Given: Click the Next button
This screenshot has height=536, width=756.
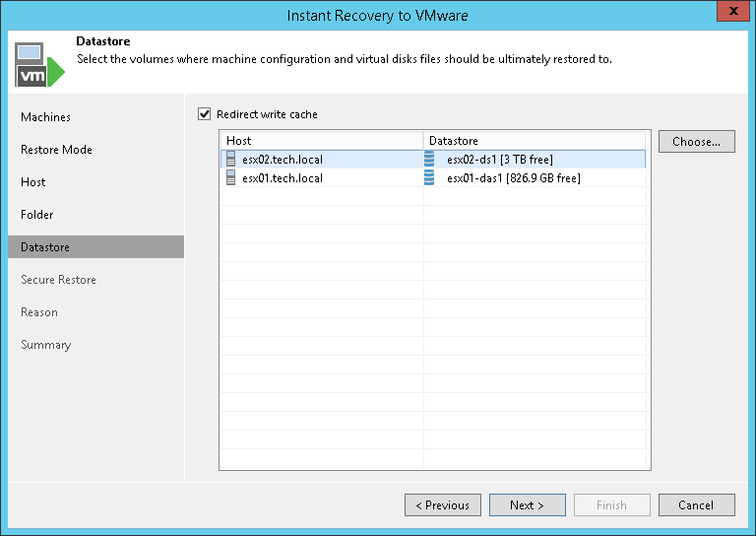Looking at the screenshot, I should tap(527, 505).
